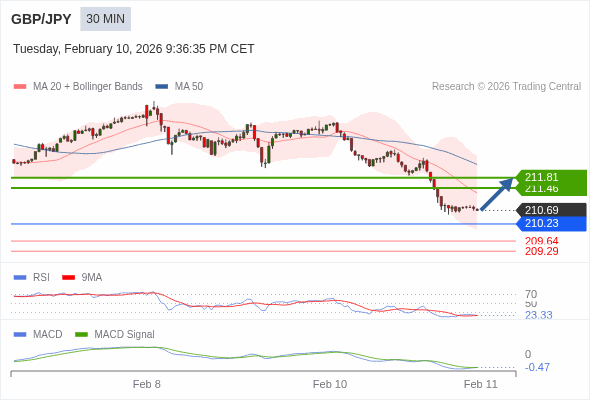Click the 9MA red legend swatch

[x=68, y=278]
